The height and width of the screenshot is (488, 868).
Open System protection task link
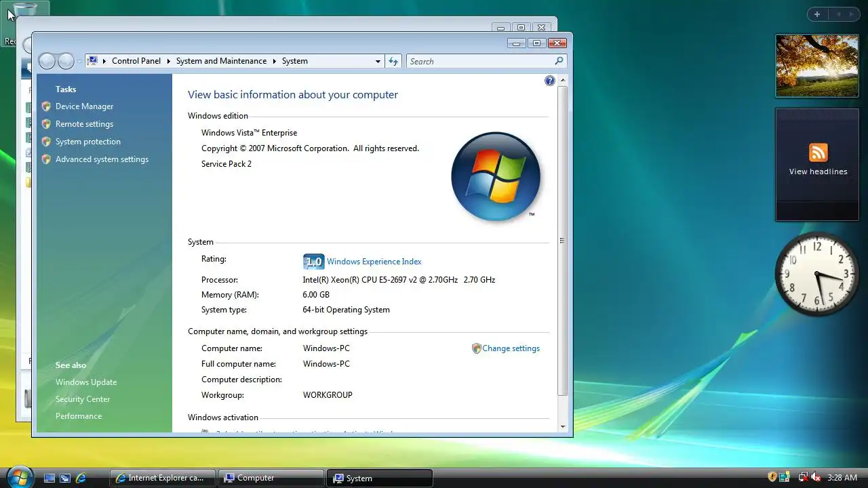coord(88,142)
